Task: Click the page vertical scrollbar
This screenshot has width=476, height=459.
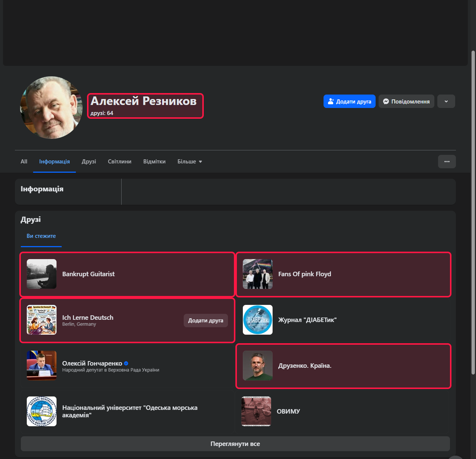Action: 473,212
